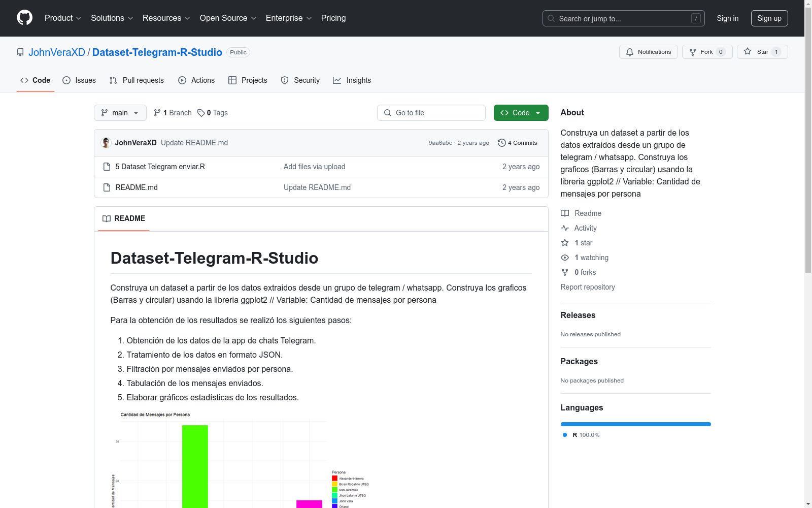Expand the Solutions dropdown

pos(112,18)
